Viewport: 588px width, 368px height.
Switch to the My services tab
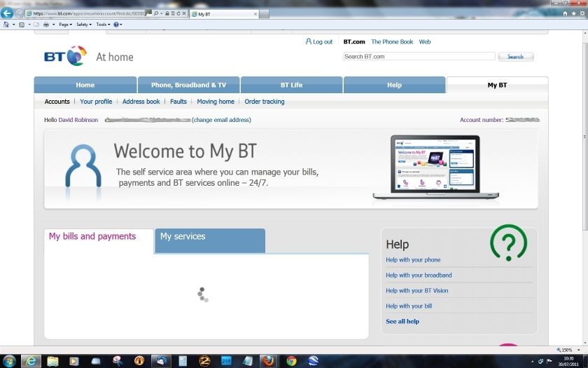(x=210, y=240)
